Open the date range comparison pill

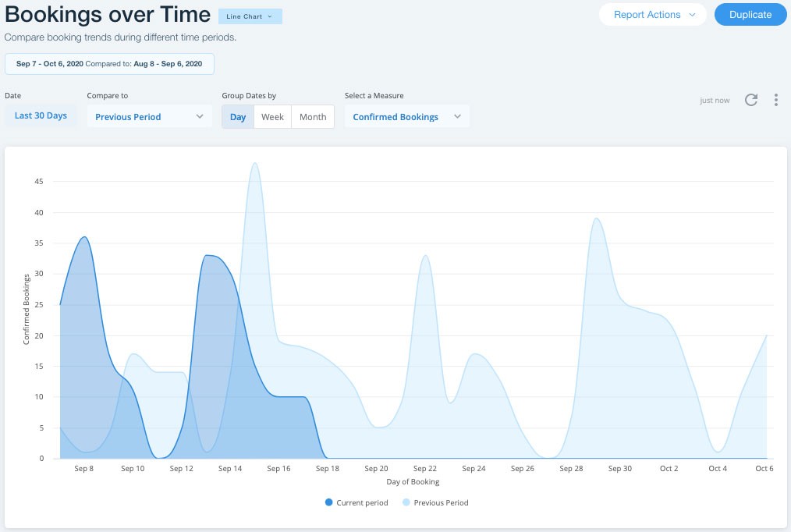[x=108, y=63]
